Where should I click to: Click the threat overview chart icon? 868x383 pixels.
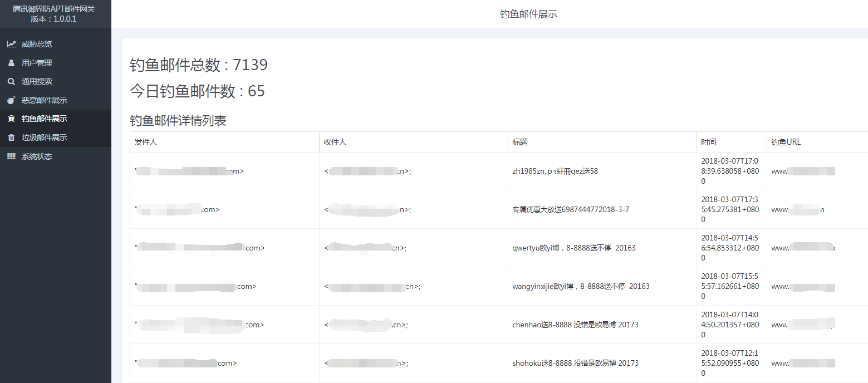pos(11,44)
